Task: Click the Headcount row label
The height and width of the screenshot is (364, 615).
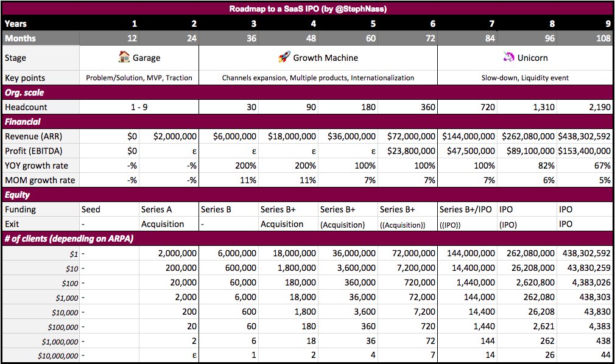Action: click(41, 107)
